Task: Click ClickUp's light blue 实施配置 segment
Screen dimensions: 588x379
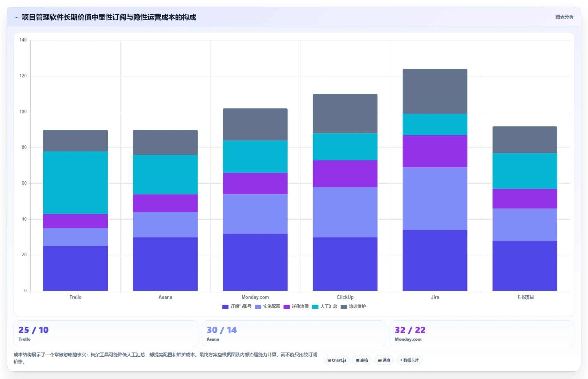Action: [345, 212]
